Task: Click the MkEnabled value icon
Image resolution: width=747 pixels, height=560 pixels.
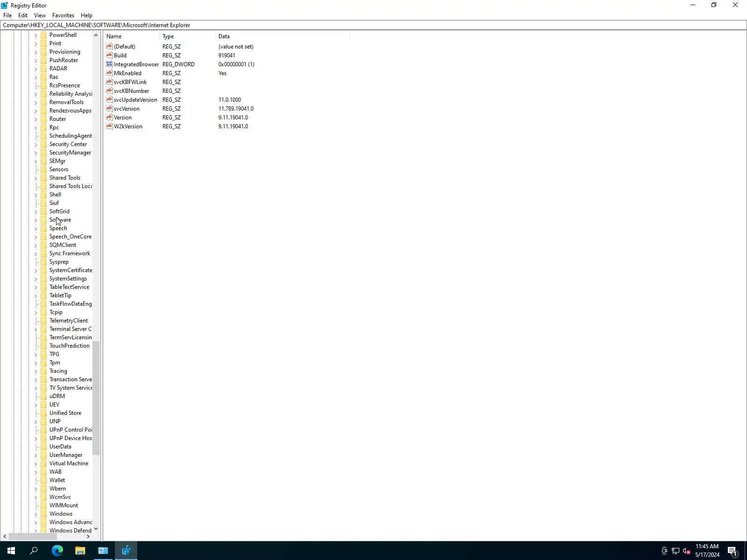Action: 109,73
